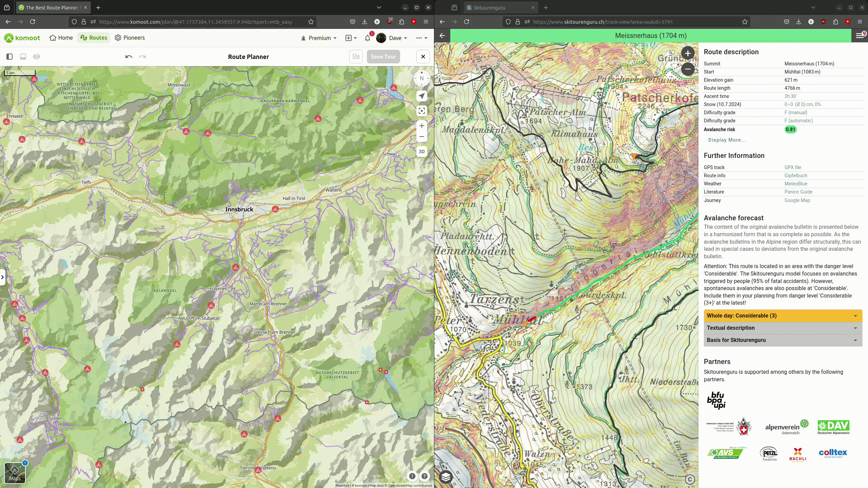
Task: Click the compass north indicator
Action: coord(422,78)
